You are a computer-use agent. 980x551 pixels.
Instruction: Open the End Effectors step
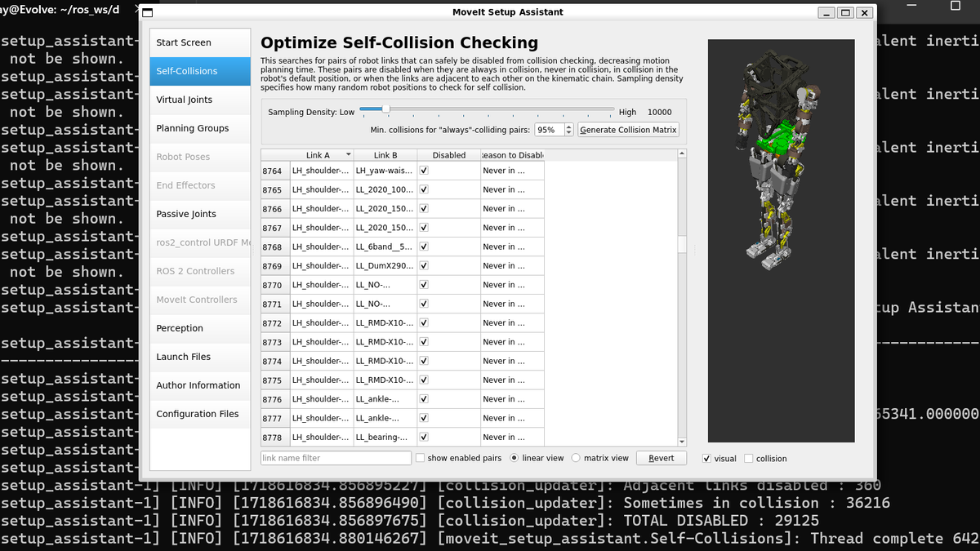pos(200,185)
